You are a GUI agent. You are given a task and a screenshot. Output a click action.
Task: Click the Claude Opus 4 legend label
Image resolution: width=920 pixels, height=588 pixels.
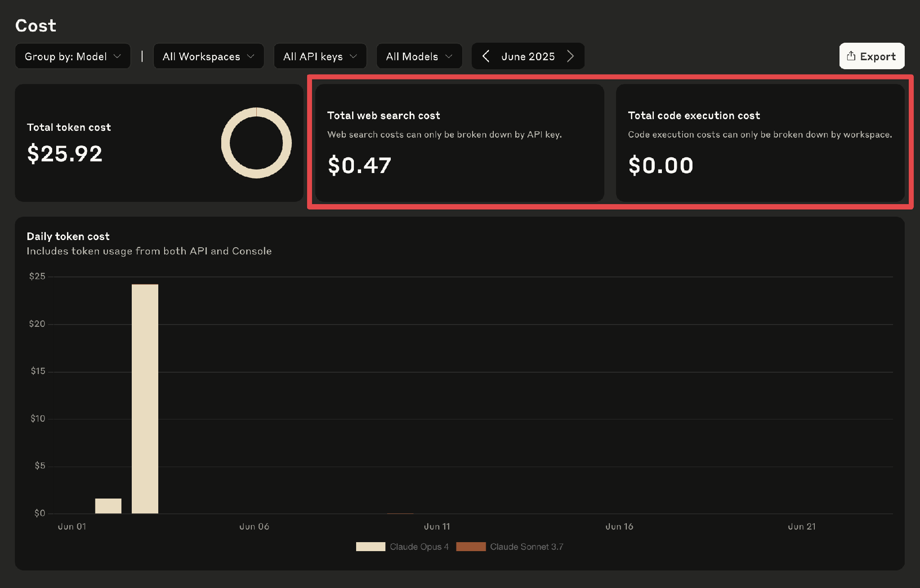[419, 547]
